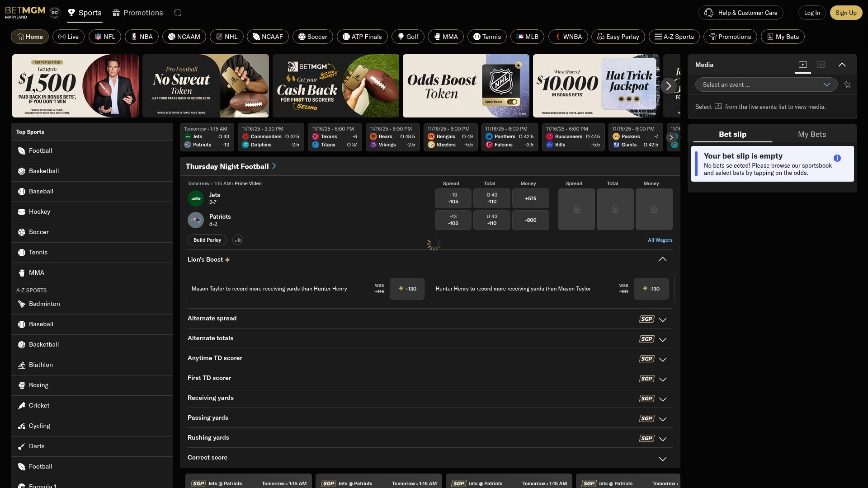This screenshot has height=488, width=868.
Task: Expand Correct score market
Action: click(430, 458)
